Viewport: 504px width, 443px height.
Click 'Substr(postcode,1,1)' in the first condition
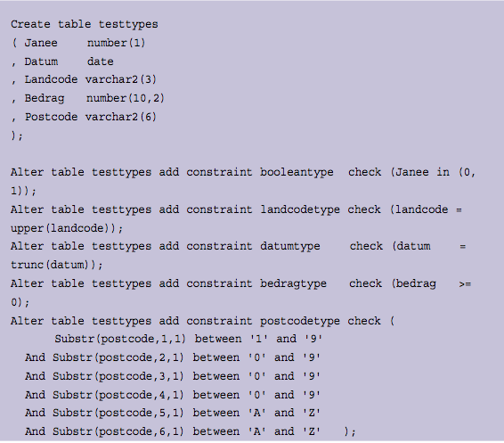tap(120, 339)
